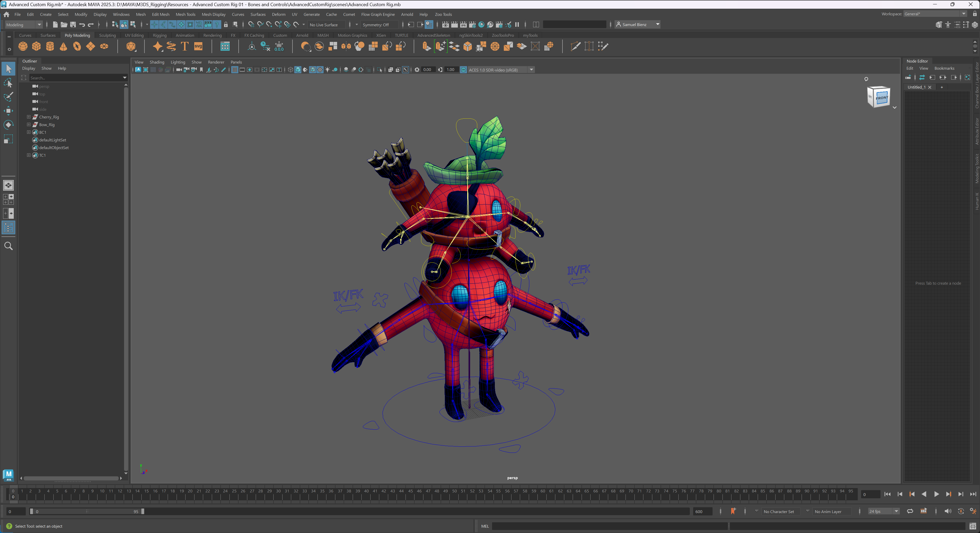The image size is (980, 533).
Task: Toggle textured display in viewport
Action: click(320, 70)
